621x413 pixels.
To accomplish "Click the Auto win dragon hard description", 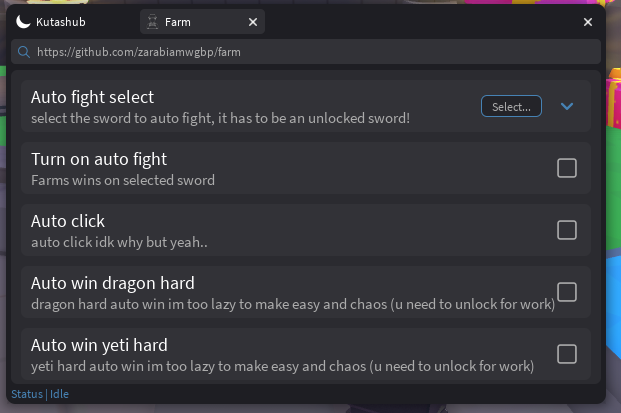I will [x=293, y=304].
